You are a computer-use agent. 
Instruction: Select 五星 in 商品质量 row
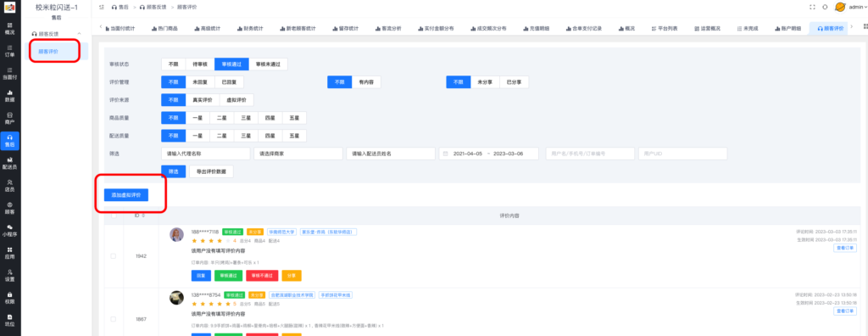tap(294, 118)
